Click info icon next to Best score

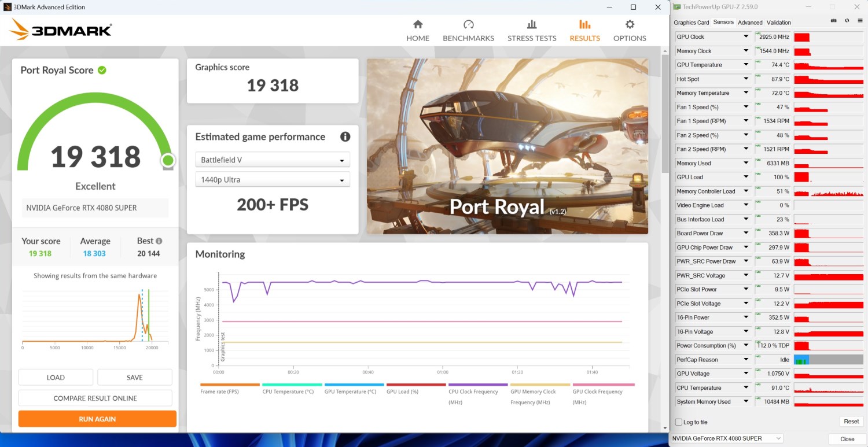pyautogui.click(x=159, y=241)
